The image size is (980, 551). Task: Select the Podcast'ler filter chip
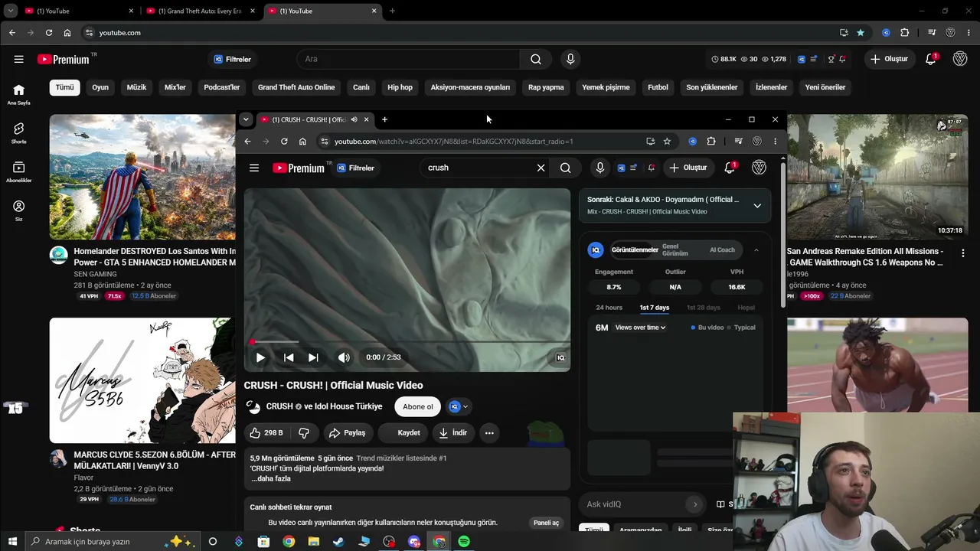pyautogui.click(x=222, y=87)
